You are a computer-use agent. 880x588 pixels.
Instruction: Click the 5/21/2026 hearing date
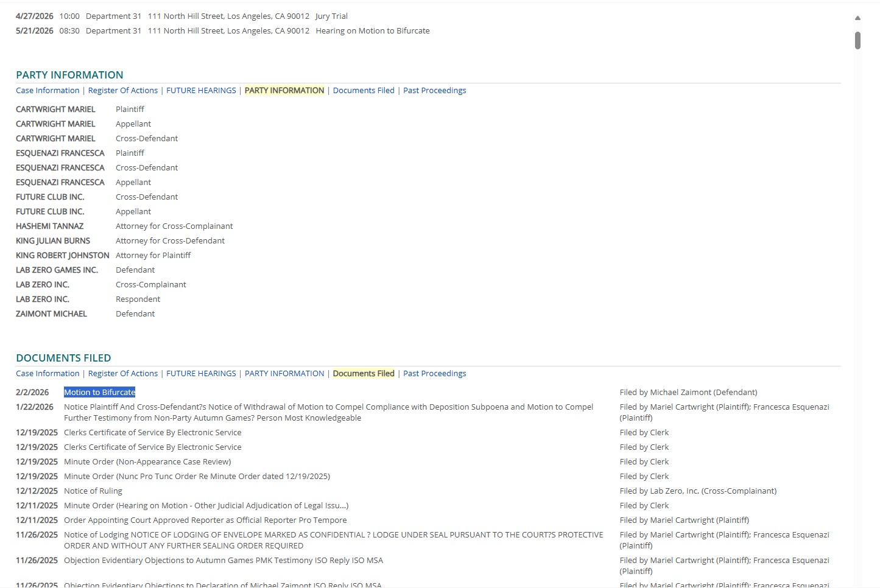35,31
